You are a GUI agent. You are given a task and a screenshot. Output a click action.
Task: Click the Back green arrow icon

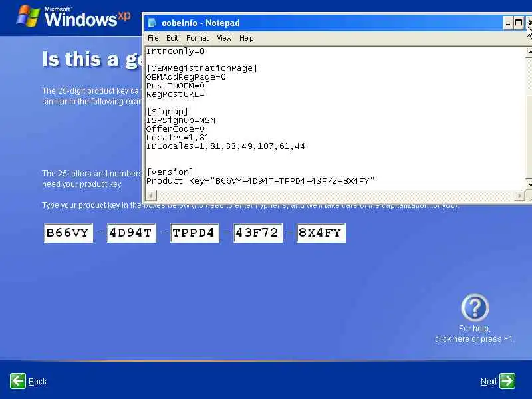coord(18,381)
